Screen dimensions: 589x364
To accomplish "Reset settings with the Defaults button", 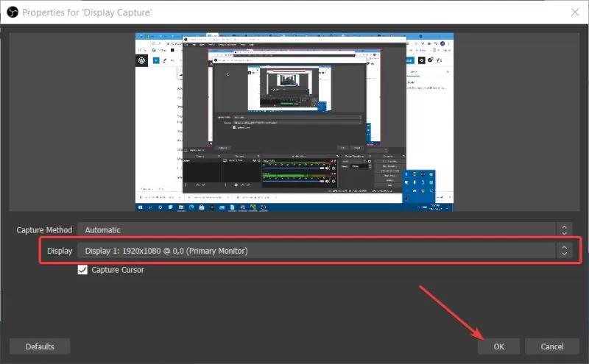I will (x=40, y=346).
